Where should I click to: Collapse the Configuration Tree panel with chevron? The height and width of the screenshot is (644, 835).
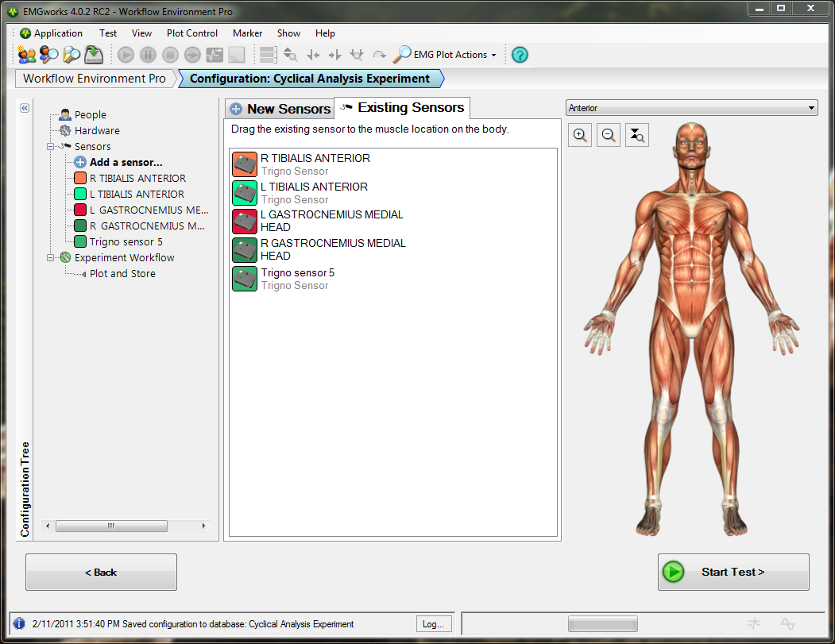coord(25,108)
